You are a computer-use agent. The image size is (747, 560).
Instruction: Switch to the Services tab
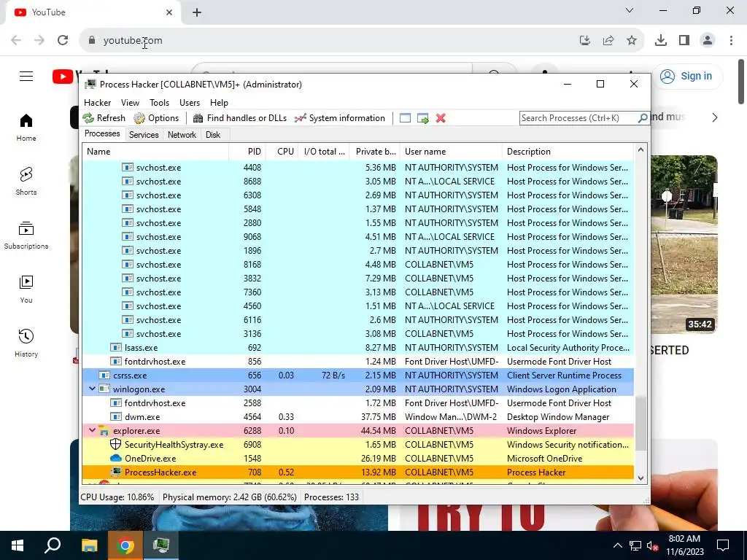(144, 135)
